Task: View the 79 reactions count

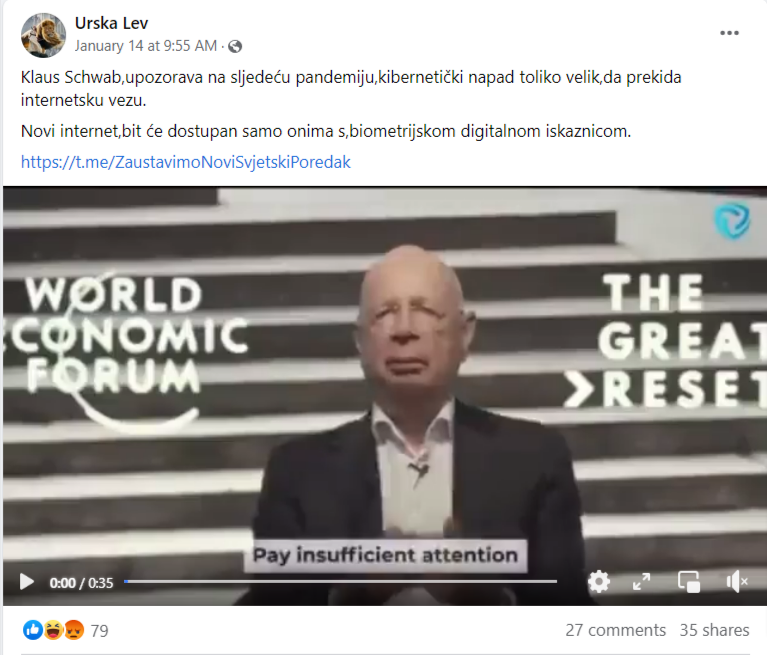Action: point(99,631)
